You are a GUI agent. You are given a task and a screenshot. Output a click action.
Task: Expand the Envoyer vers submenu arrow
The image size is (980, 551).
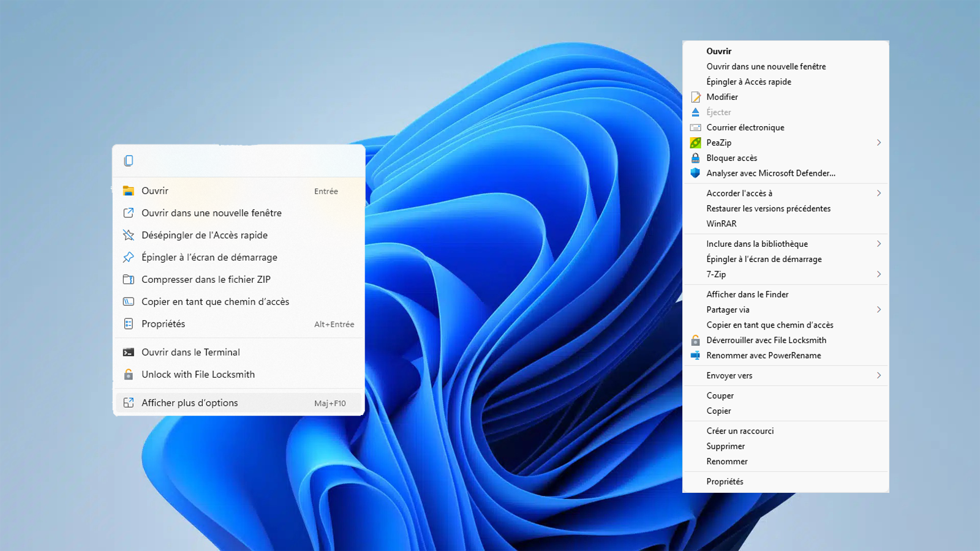click(879, 375)
